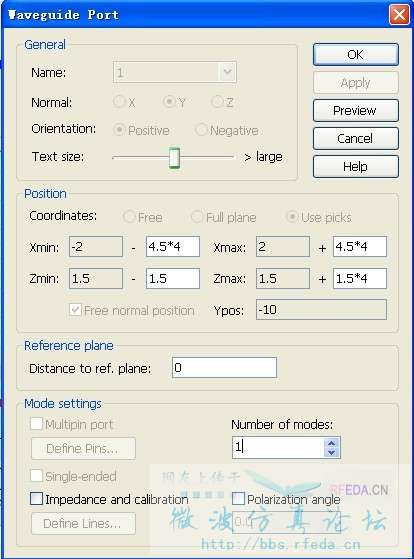This screenshot has width=414, height=559.
Task: Close dialog with red X icon
Action: (399, 15)
